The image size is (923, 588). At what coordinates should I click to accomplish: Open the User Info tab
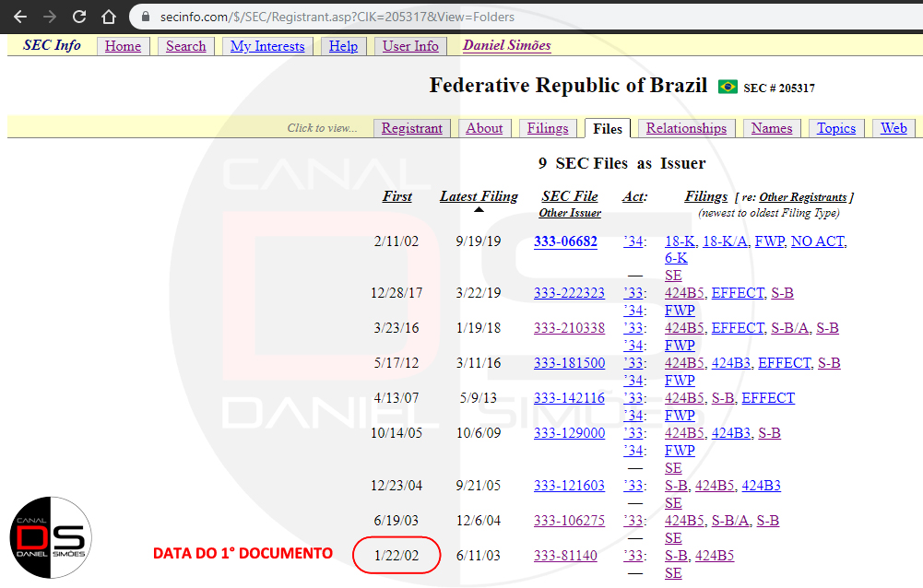click(410, 46)
